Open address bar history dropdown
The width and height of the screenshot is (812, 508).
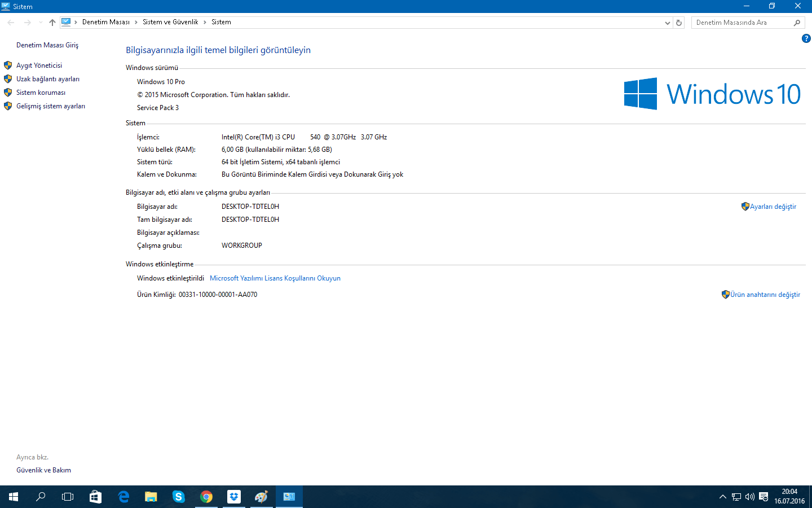tap(668, 23)
